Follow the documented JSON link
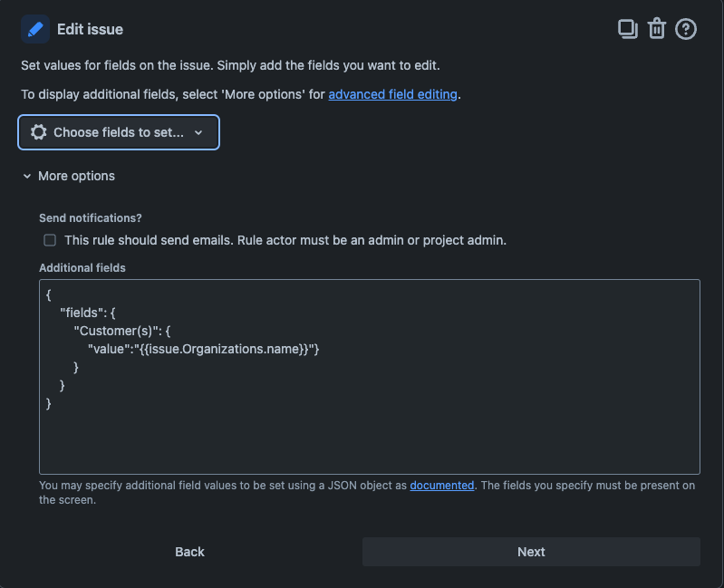This screenshot has width=724, height=588. coord(441,485)
